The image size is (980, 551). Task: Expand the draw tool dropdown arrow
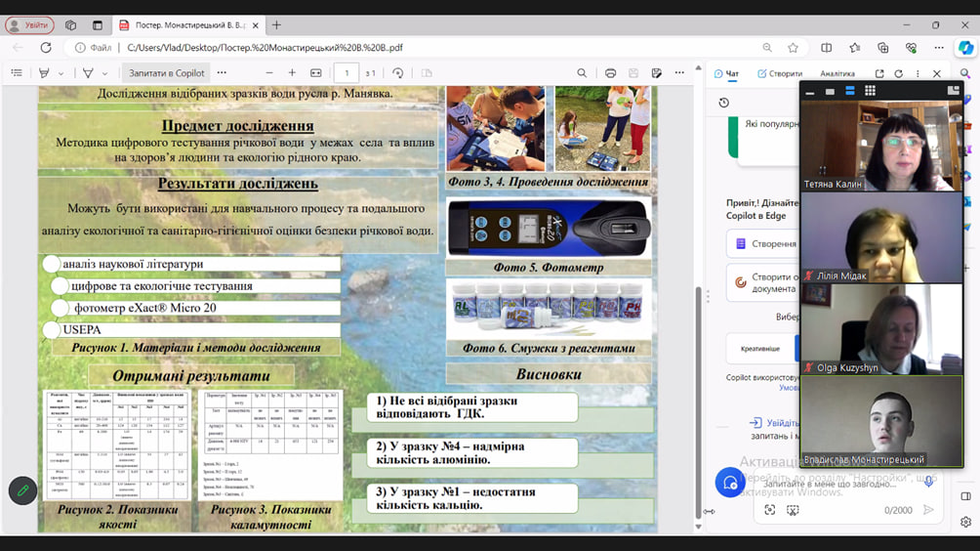(104, 73)
